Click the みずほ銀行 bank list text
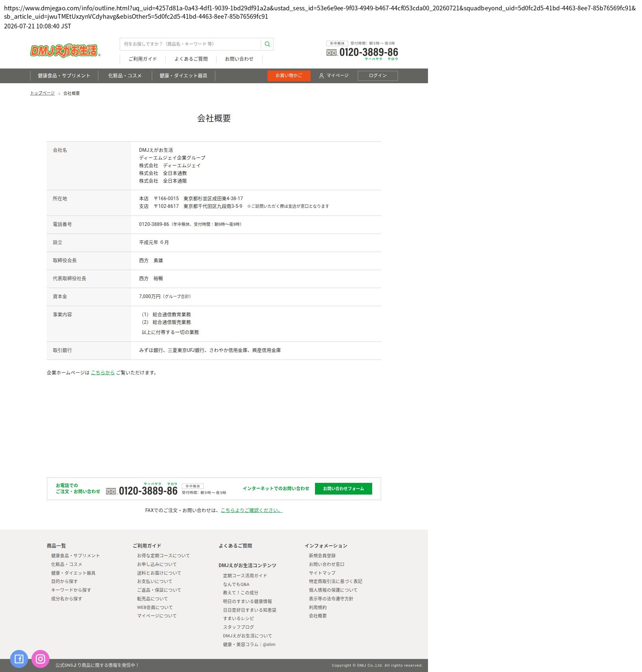 click(210, 350)
